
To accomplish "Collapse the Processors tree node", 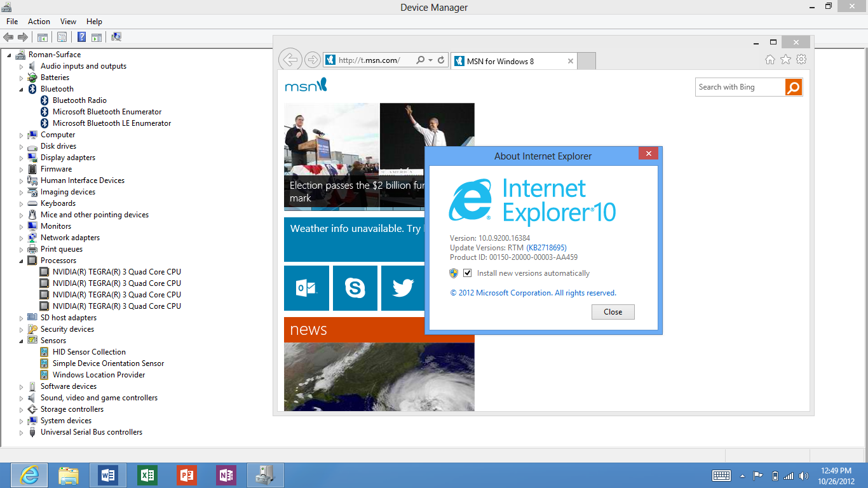I will point(21,261).
